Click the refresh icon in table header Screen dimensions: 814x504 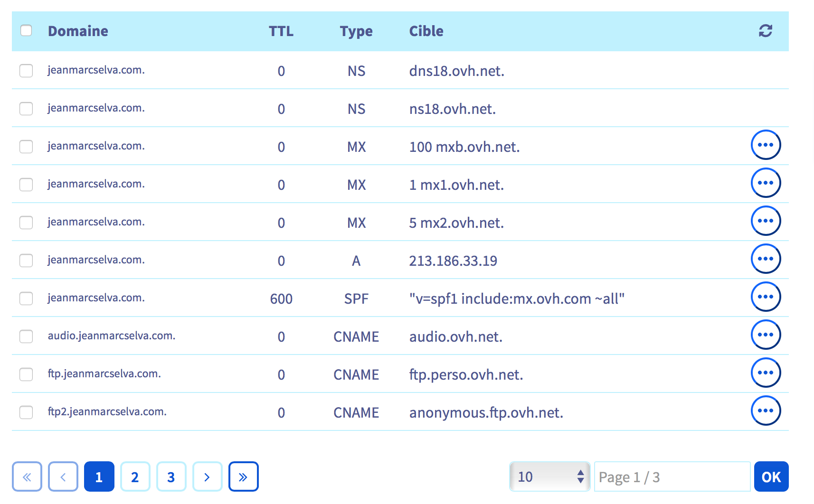pos(765,31)
